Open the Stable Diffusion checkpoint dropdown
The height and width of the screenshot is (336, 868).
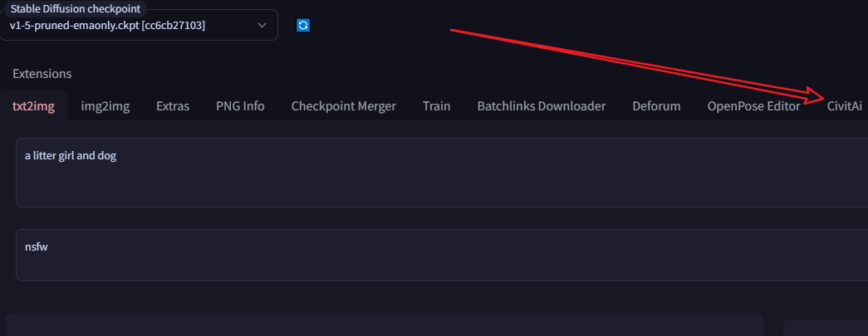139,26
